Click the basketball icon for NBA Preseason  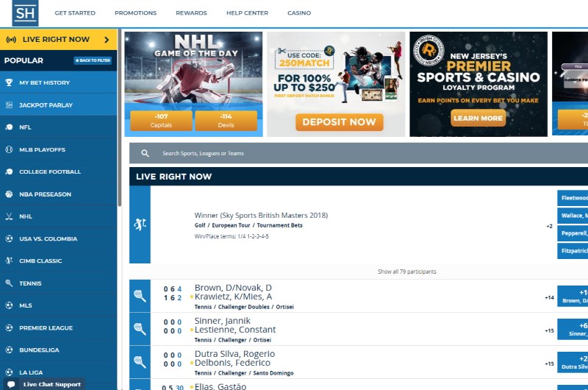(x=9, y=194)
